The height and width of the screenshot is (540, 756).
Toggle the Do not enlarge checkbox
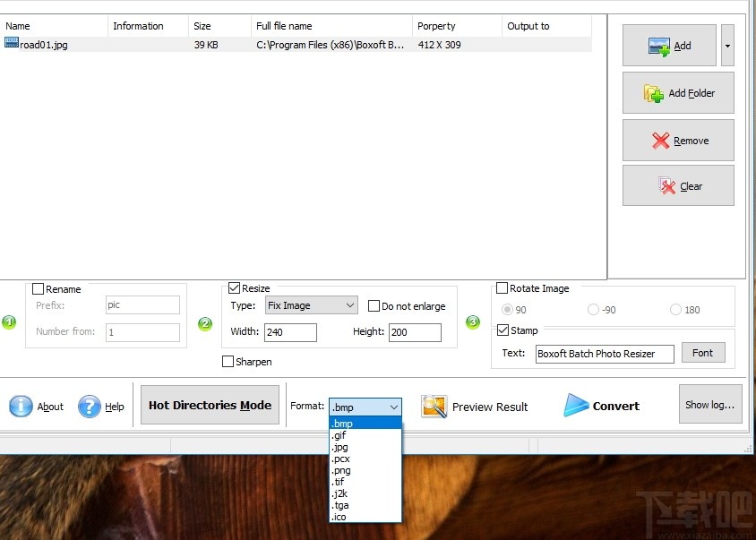[x=374, y=305]
